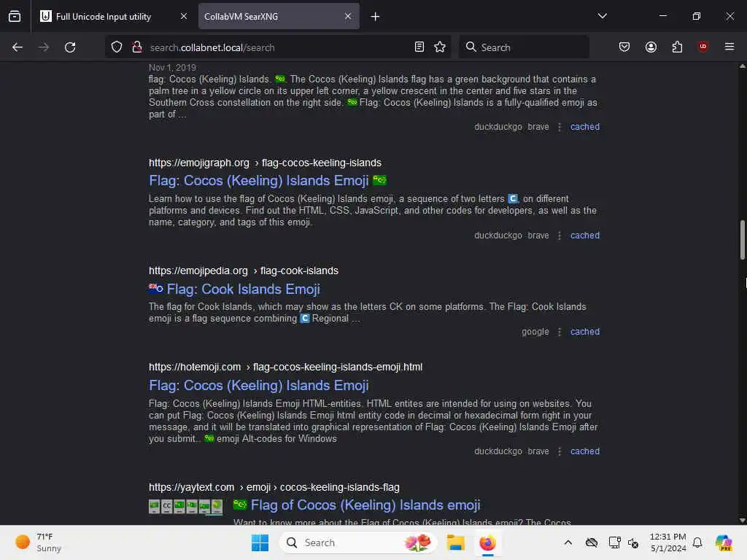Image resolution: width=747 pixels, height=560 pixels.
Task: Click the page vertical scrollbar thumb
Action: coord(742,240)
